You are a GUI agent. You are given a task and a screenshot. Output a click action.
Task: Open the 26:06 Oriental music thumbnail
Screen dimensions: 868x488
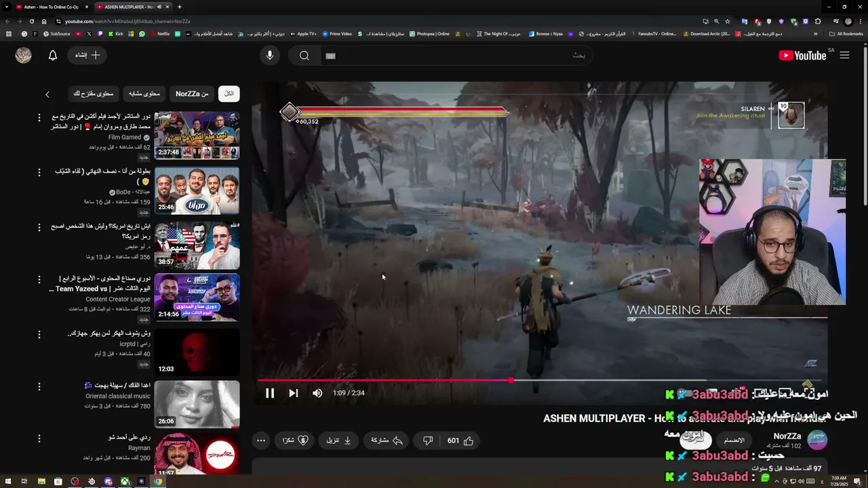[197, 404]
